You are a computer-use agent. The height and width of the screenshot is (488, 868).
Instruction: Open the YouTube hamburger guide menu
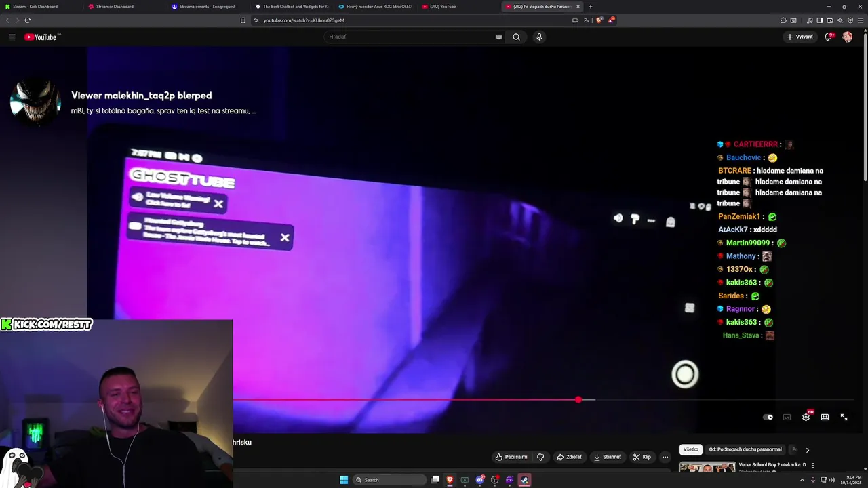tap(12, 37)
